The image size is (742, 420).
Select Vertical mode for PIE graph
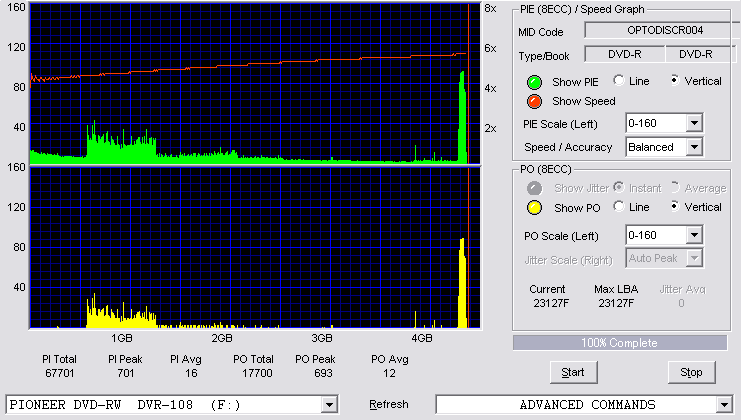point(674,80)
